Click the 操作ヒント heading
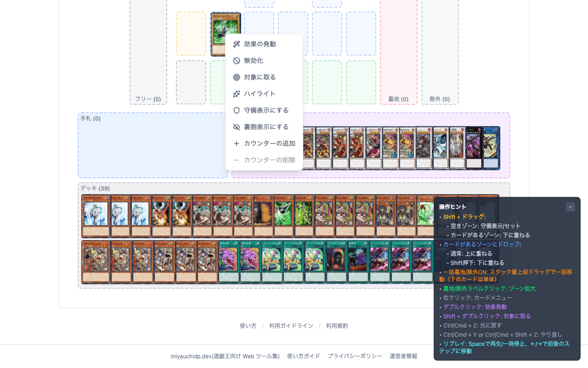Image resolution: width=588 pixels, height=368 pixels. pyautogui.click(x=452, y=207)
